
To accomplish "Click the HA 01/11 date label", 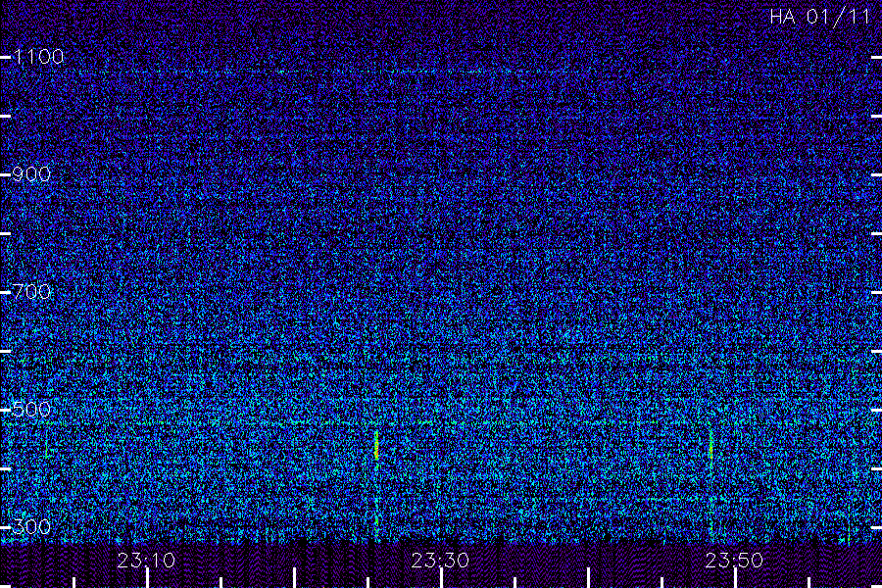I will [820, 17].
